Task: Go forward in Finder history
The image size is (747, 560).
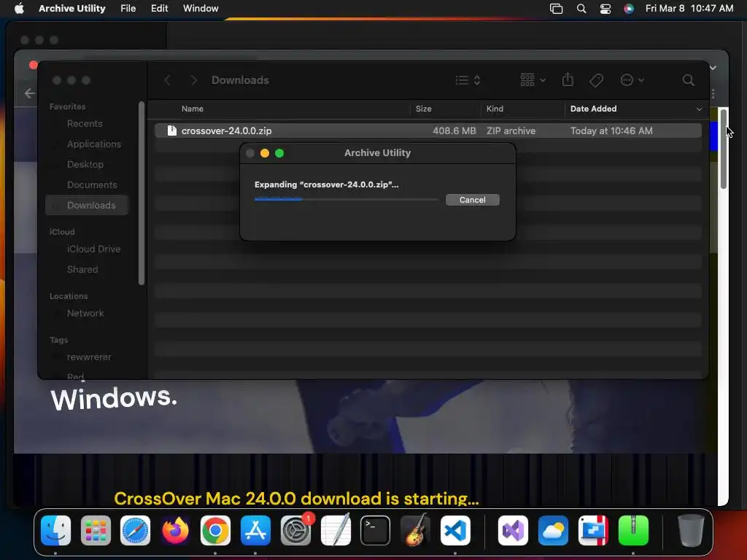Action: coord(193,80)
